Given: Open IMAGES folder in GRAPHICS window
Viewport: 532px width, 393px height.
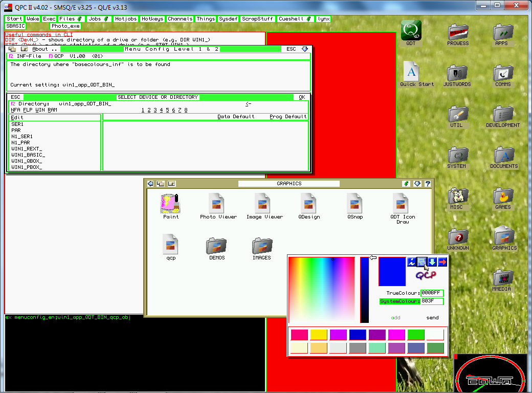Looking at the screenshot, I should pyautogui.click(x=262, y=246).
